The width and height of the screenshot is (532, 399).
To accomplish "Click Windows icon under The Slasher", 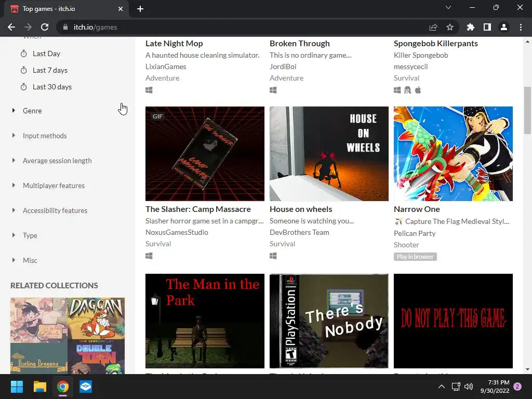I will (x=149, y=256).
